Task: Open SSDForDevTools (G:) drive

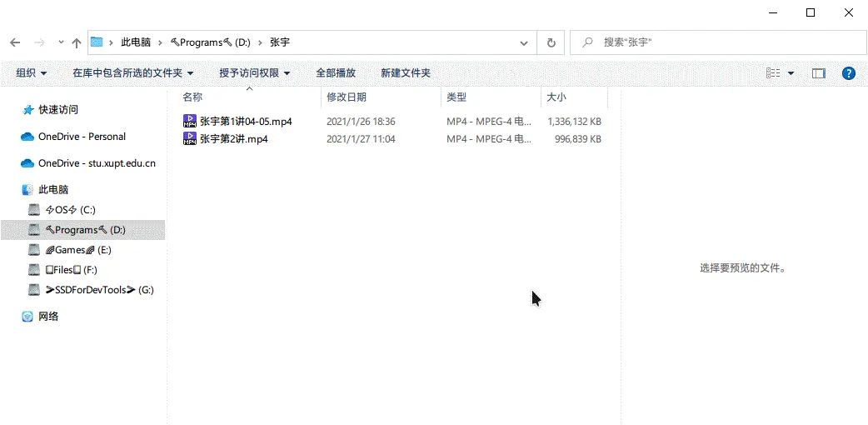Action: click(x=100, y=290)
